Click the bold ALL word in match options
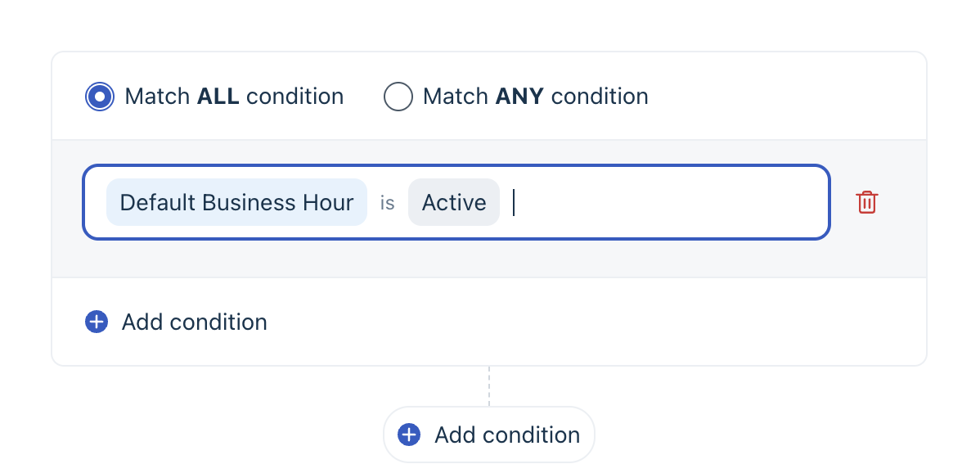Viewport: 980px width, 473px height. 218,97
